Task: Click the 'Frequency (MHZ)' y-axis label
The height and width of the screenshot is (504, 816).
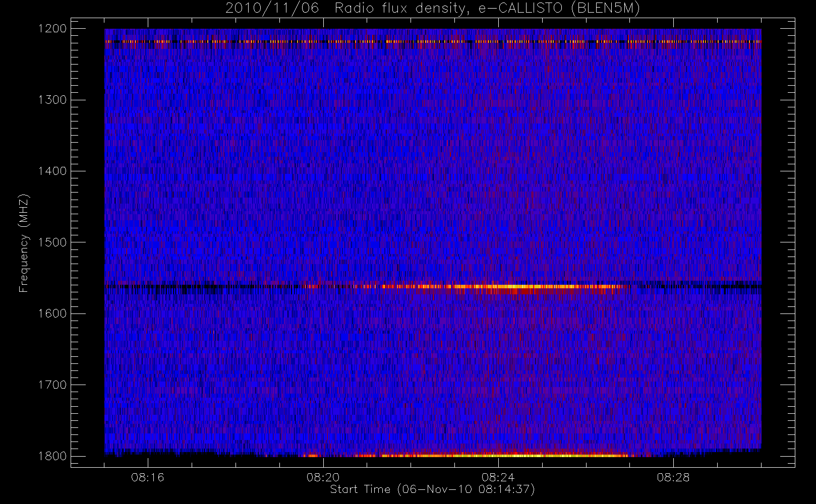Action: tap(24, 243)
